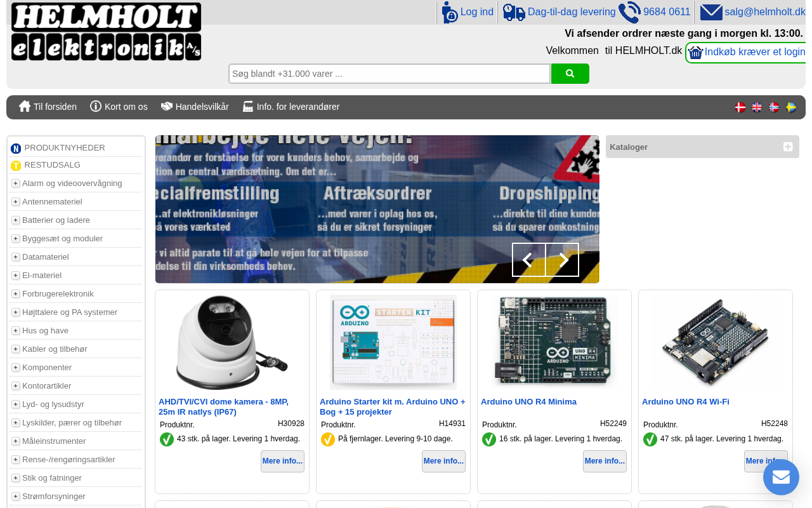Open Kontorartikler category
The image size is (812, 508).
[47, 386]
